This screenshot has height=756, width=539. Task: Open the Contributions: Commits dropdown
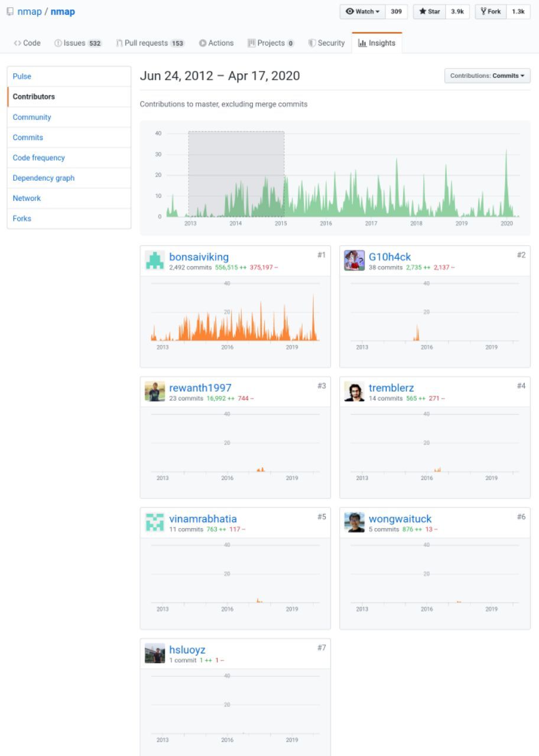point(487,76)
